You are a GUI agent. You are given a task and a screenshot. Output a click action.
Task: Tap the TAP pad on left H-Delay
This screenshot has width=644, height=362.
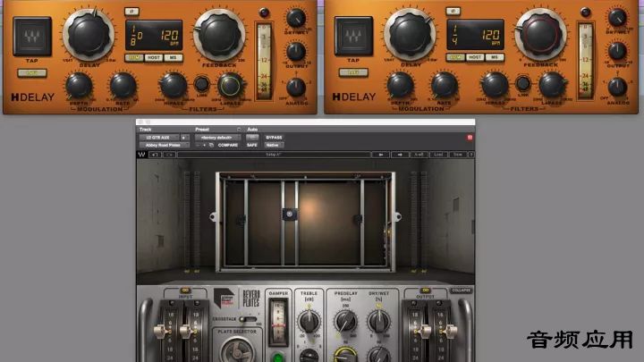32,37
